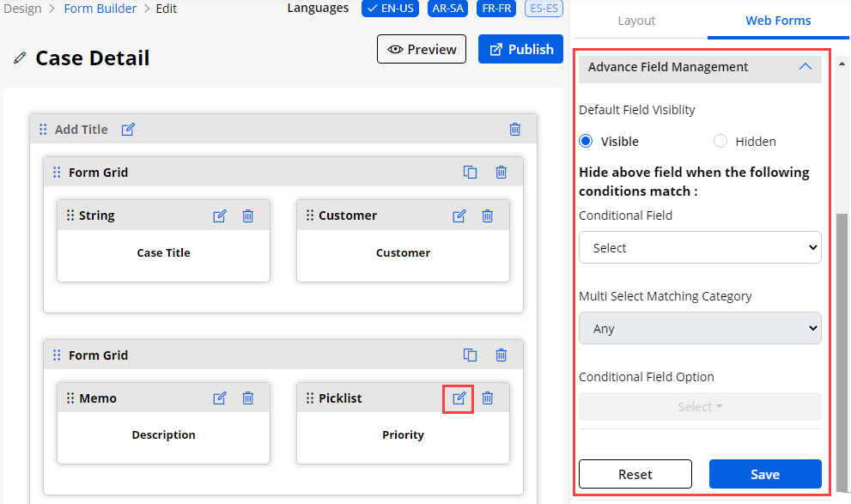Delete the second Form Grid
Screen dimensions: 851x504
[x=501, y=355]
